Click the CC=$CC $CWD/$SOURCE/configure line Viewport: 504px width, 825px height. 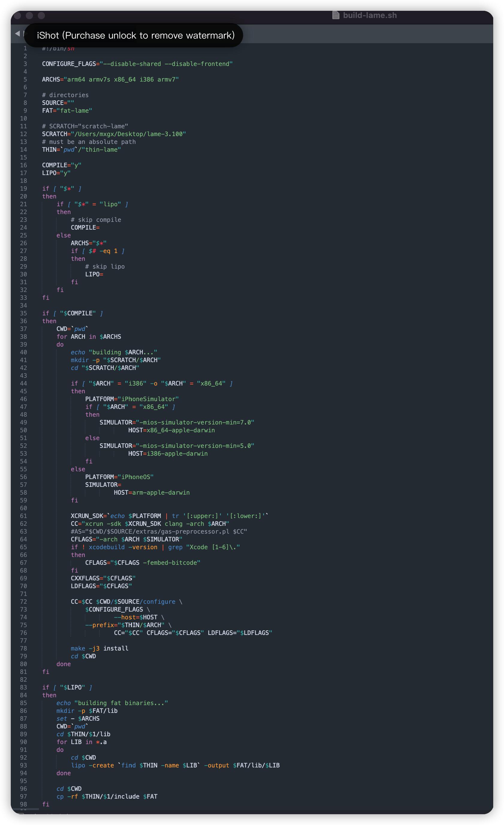[126, 602]
